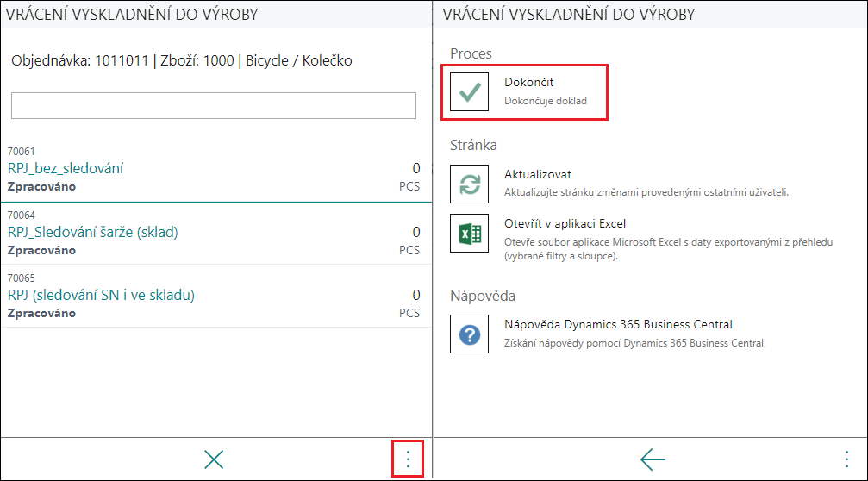Select the row numbered 70064
The image size is (868, 481).
tap(215, 233)
